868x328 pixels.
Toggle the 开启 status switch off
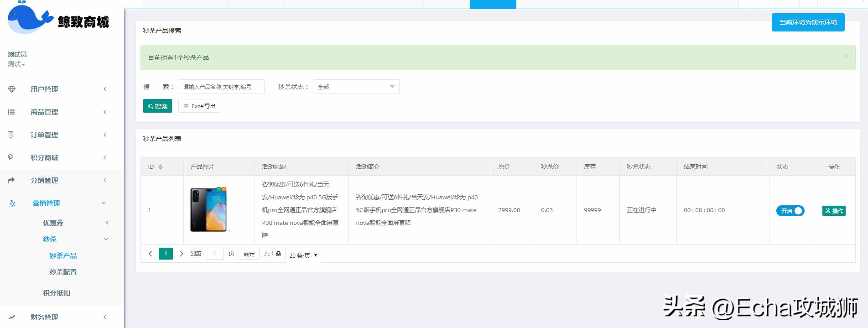790,211
